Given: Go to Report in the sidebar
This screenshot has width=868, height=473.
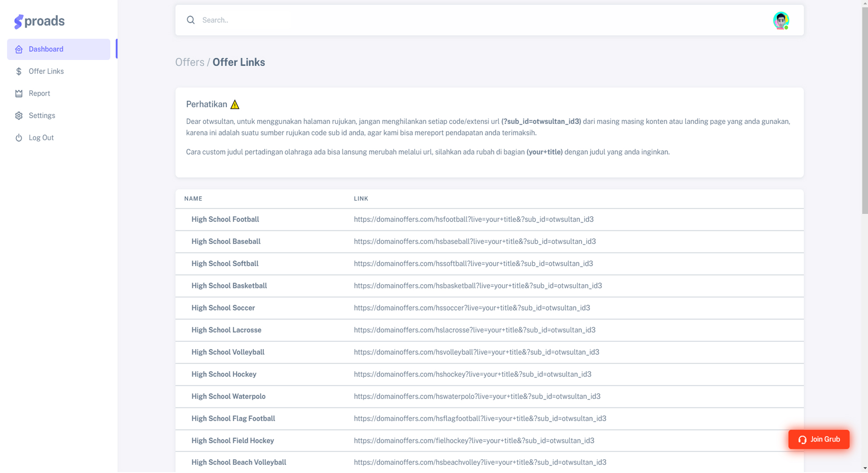Looking at the screenshot, I should [39, 94].
